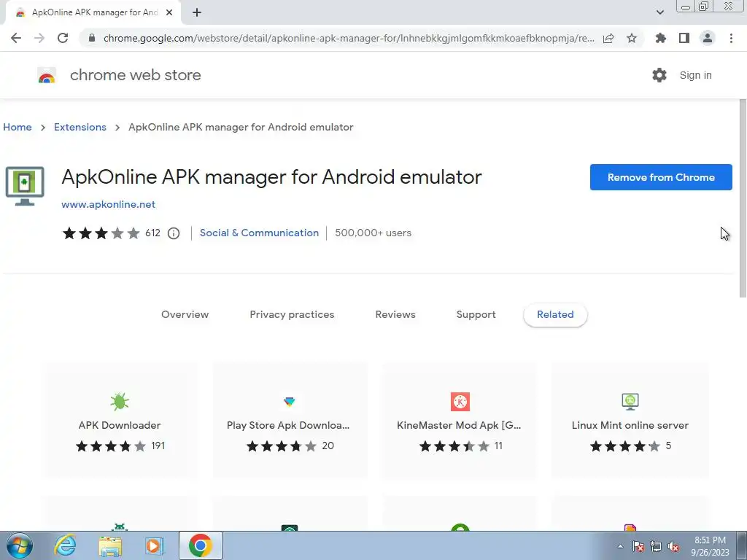Click the network tray icon
The height and width of the screenshot is (560, 747).
point(656,546)
